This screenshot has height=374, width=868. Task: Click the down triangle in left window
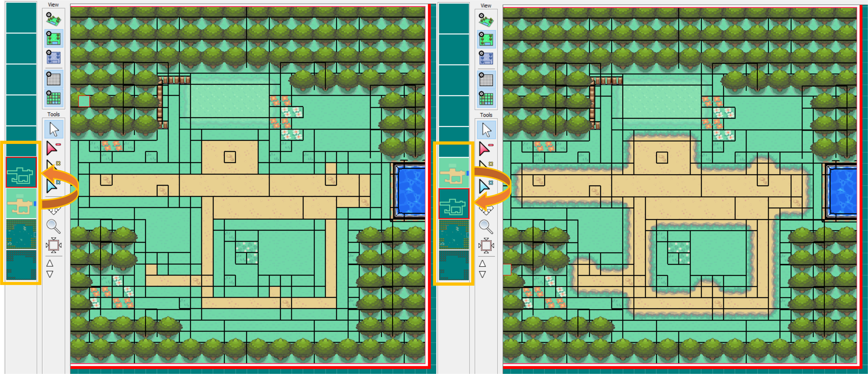click(50, 274)
